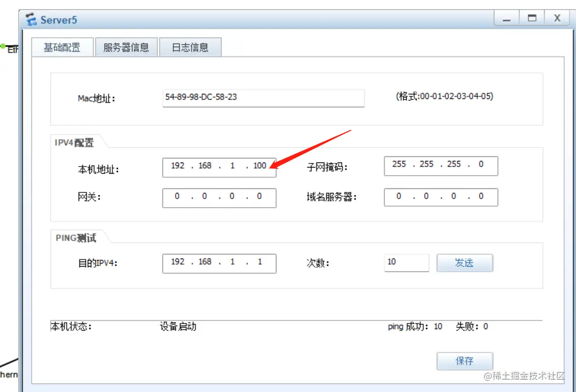Click the 本机地址 IP field

(219, 167)
